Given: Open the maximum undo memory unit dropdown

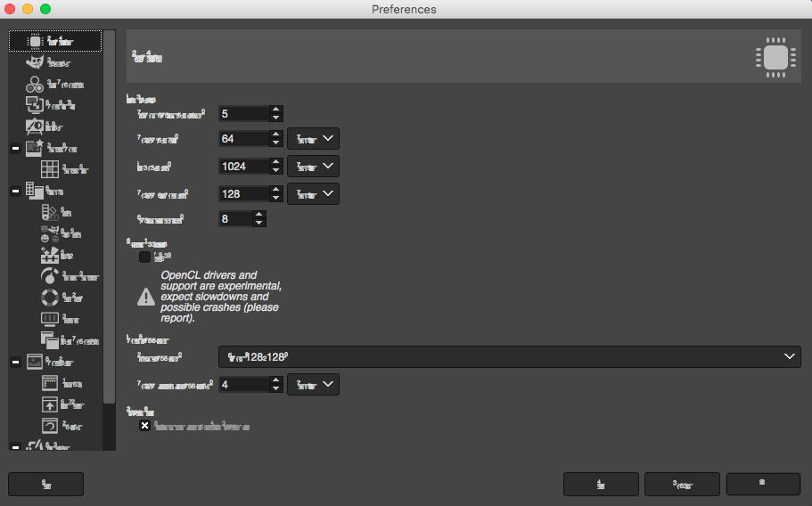Looking at the screenshot, I should [x=313, y=139].
